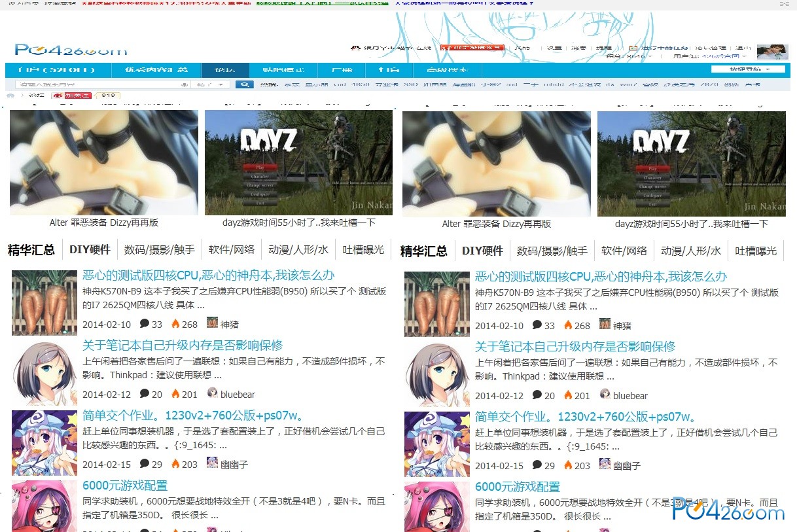
Task: Click the flame icon beside 201, left column
Action: 175,393
